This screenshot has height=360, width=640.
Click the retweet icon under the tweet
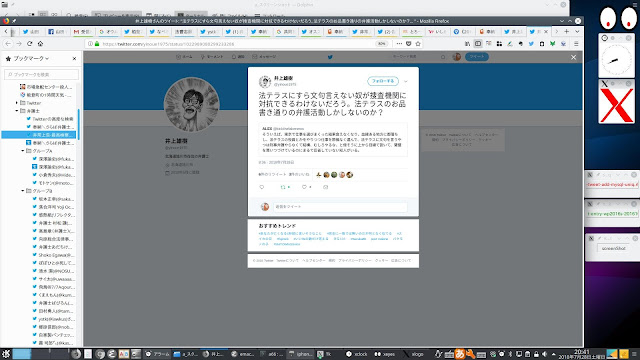(283, 187)
